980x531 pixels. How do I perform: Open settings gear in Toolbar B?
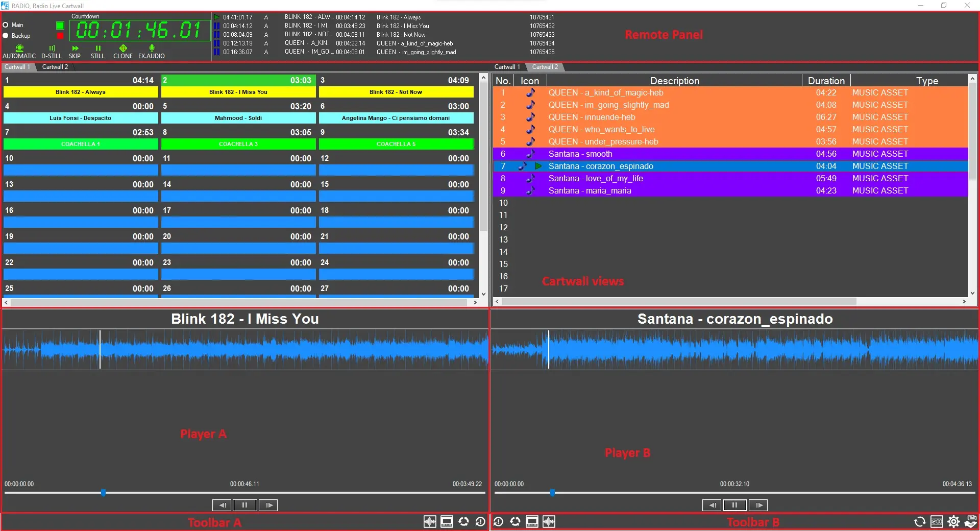[x=953, y=522]
